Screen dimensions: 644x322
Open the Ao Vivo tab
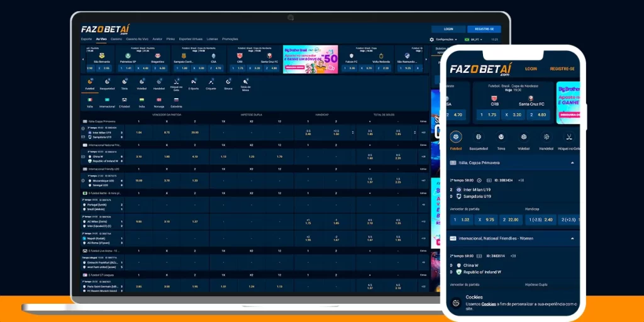point(101,39)
